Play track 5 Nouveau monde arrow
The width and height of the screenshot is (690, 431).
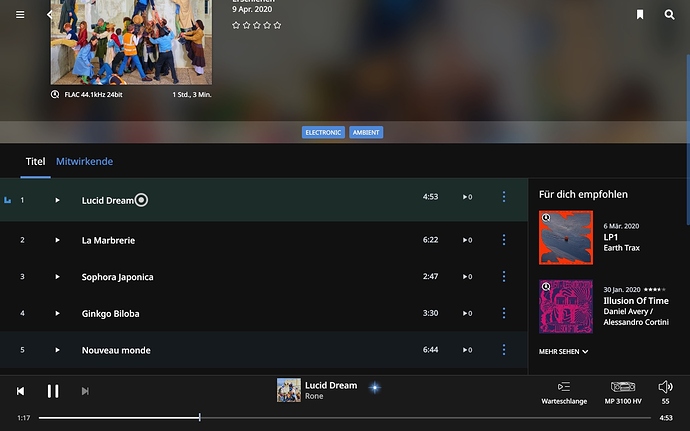coord(57,350)
